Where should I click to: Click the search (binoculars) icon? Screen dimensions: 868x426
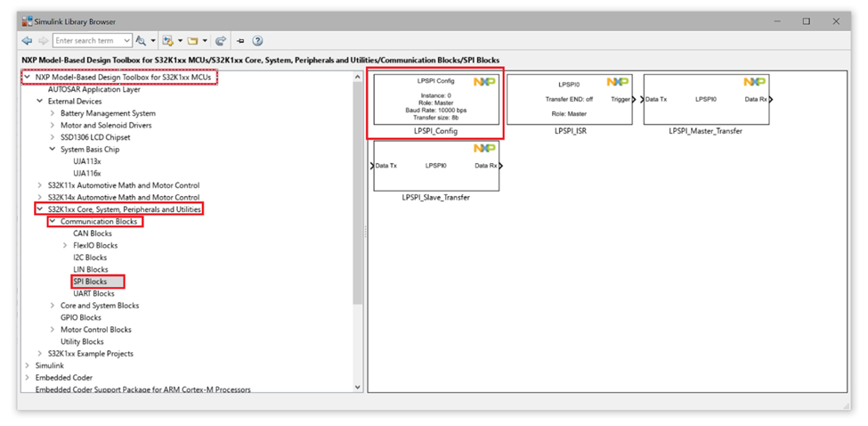pyautogui.click(x=142, y=40)
